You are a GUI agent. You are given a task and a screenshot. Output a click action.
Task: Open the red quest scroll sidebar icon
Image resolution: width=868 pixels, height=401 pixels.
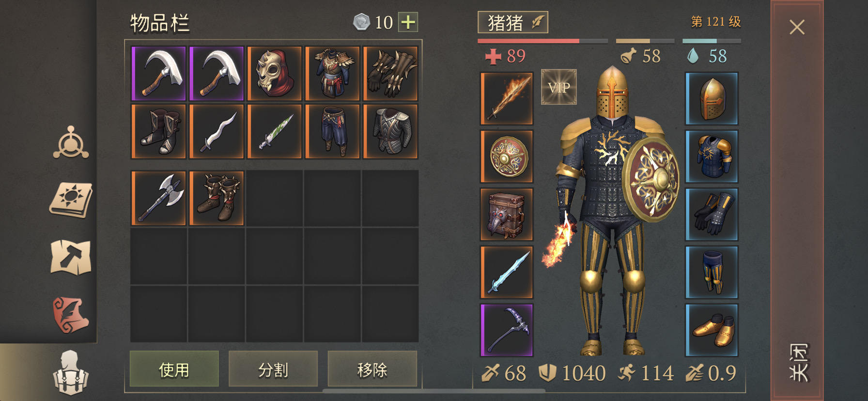tap(71, 315)
